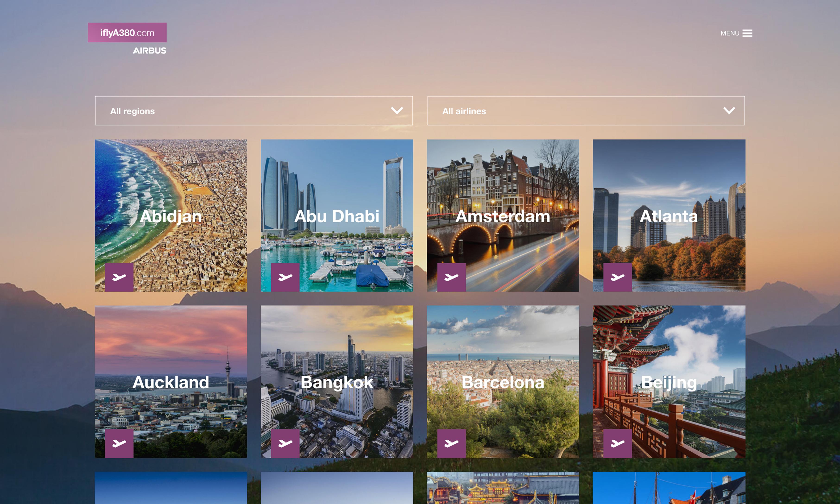The height and width of the screenshot is (504, 840).
Task: Click the airplane icon on Barcelona tile
Action: click(451, 443)
